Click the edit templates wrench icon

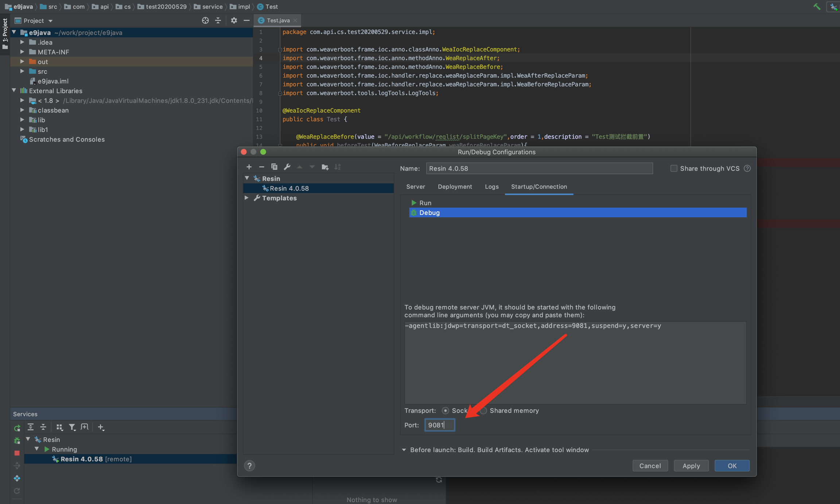pos(287,167)
